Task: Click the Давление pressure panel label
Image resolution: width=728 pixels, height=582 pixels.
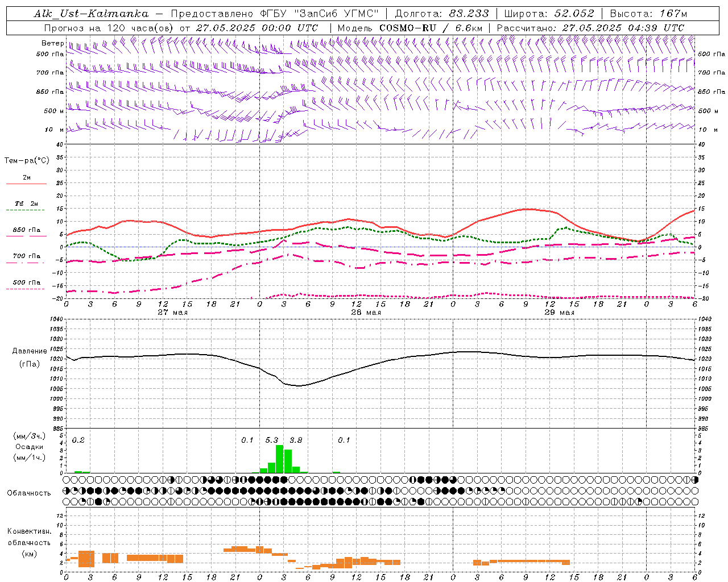Action: [30, 351]
